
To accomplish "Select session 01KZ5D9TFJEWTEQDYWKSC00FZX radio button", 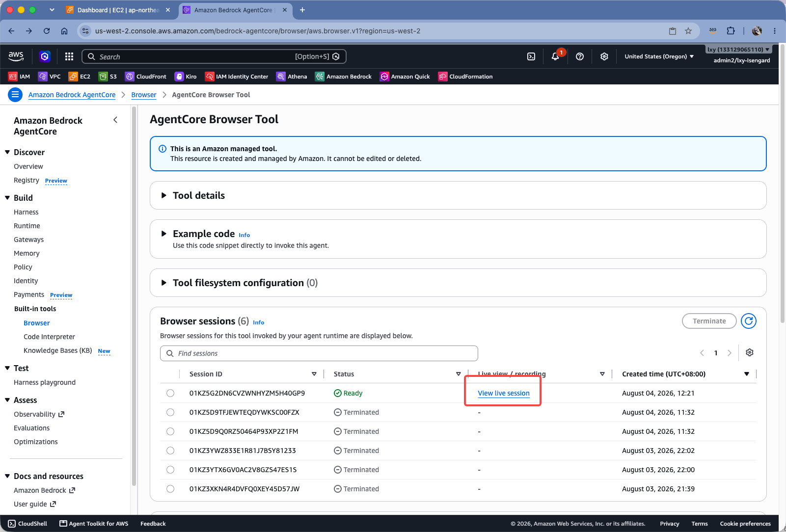I will click(170, 412).
